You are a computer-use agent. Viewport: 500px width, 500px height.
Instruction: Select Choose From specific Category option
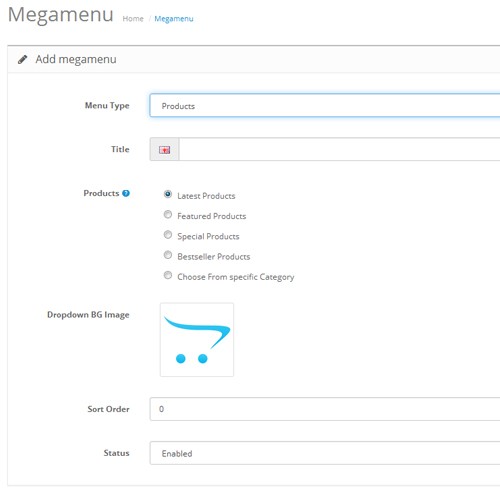point(168,275)
